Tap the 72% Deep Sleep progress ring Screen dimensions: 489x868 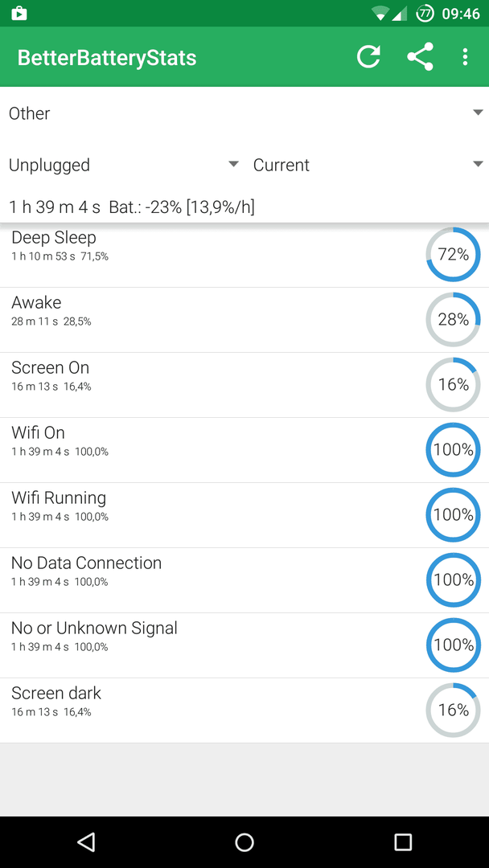point(453,255)
